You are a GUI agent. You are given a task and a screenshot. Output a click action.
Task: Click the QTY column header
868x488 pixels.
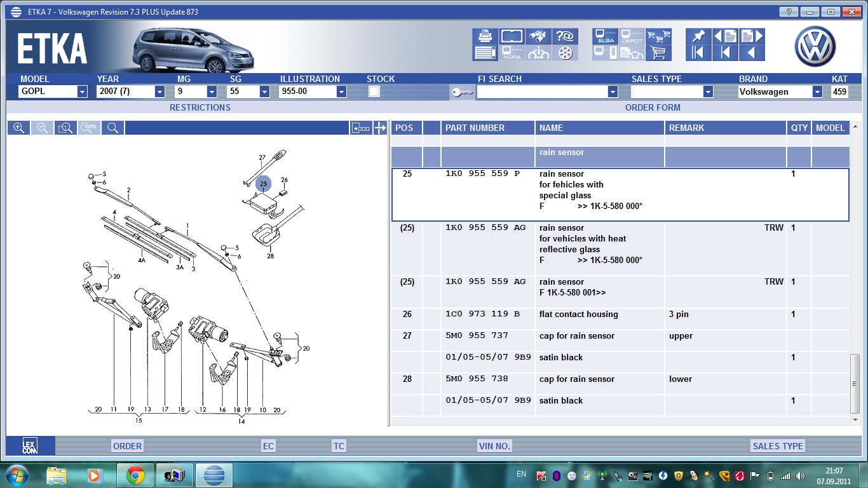click(x=799, y=128)
